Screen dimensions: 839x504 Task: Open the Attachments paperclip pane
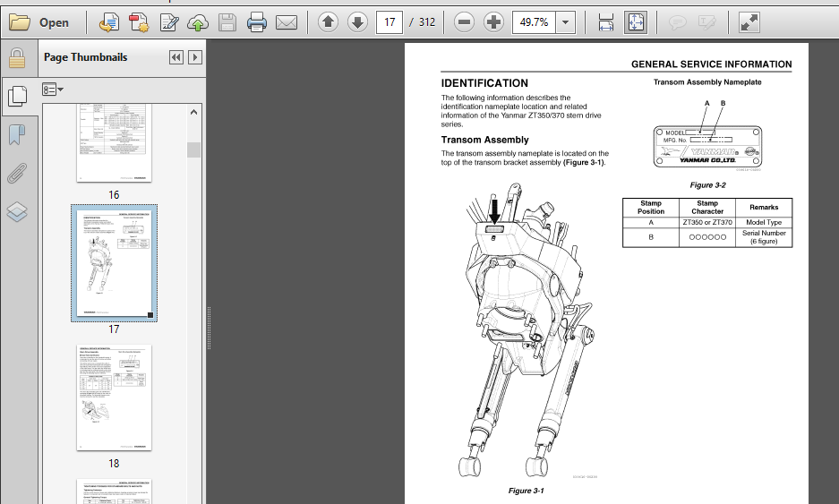tap(17, 174)
